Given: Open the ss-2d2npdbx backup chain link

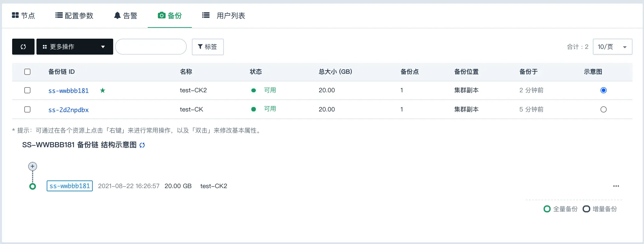Looking at the screenshot, I should (68, 110).
